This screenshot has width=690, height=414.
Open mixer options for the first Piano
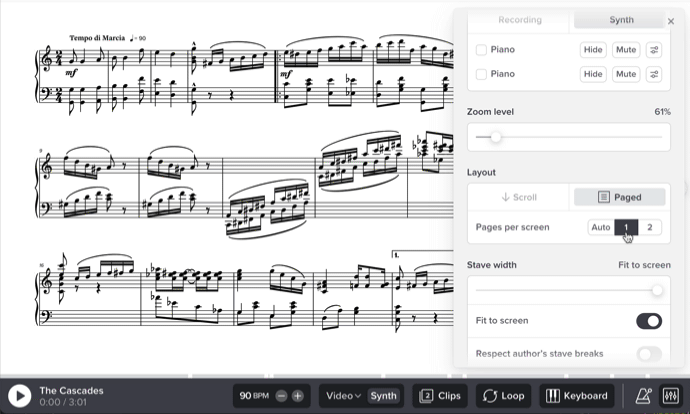[654, 50]
